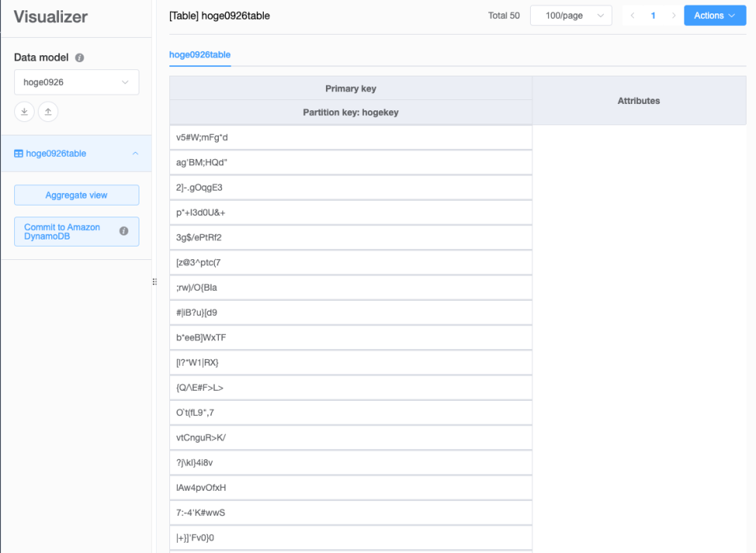Click Commit to Amazon DynamoDB button
The image size is (756, 553).
(x=76, y=232)
